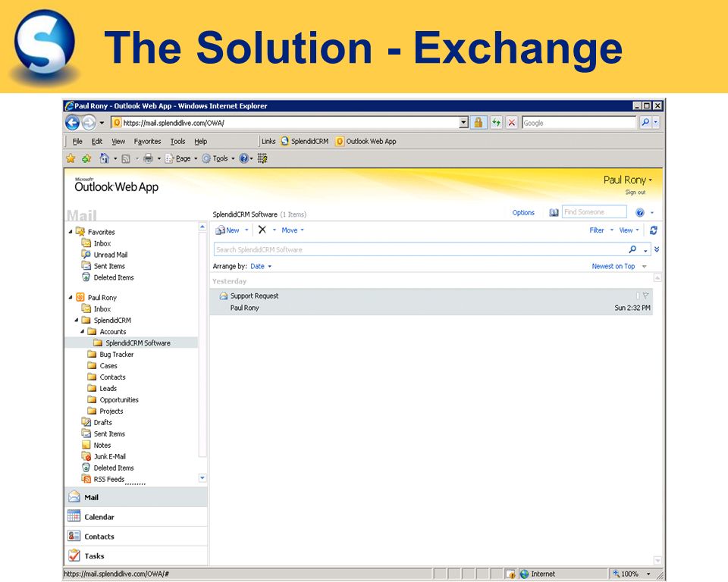Click the Print toolbar icon
Screen dimensions: 728x582
click(148, 158)
